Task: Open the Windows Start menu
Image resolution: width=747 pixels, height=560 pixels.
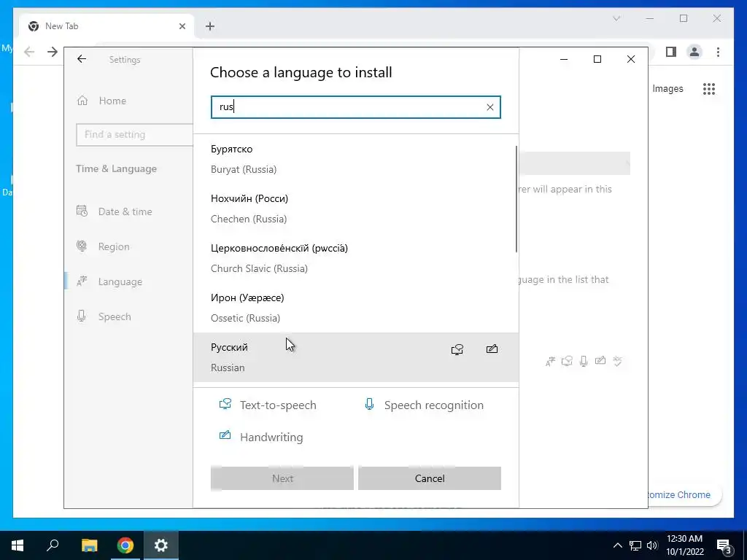Action: click(18, 545)
